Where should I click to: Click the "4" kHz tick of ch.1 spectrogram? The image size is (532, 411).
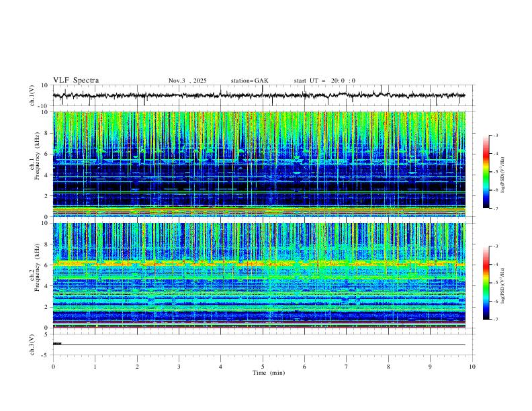pos(47,175)
